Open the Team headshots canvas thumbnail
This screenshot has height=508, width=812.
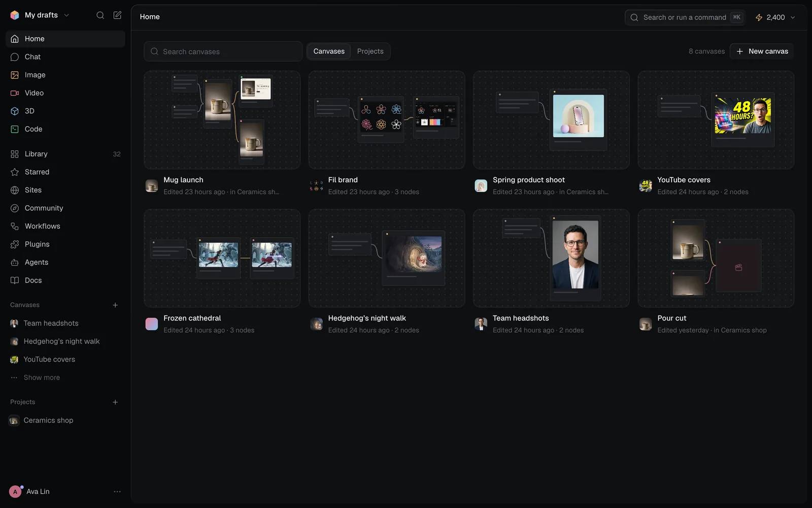pos(551,258)
